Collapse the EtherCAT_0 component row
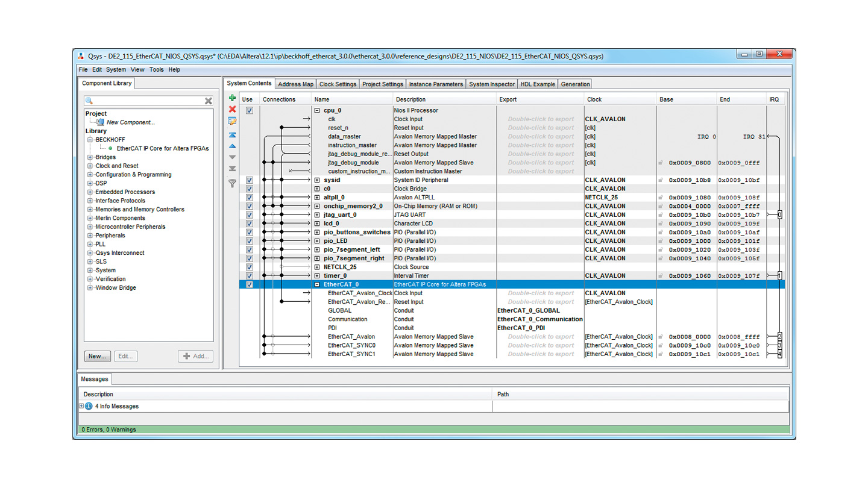Image resolution: width=868 pixels, height=488 pixels. point(317,284)
